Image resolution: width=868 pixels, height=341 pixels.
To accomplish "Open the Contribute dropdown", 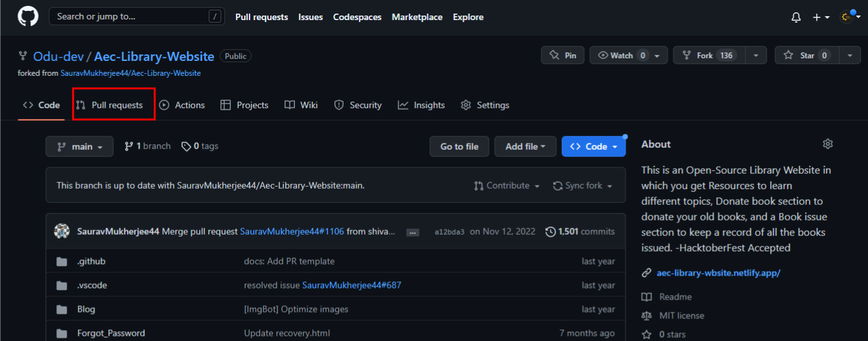I will coord(508,185).
